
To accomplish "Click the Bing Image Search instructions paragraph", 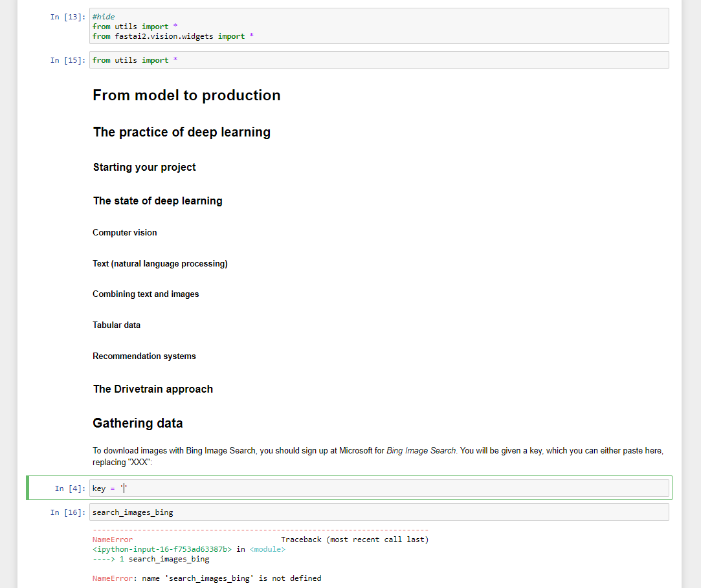I will click(x=378, y=456).
